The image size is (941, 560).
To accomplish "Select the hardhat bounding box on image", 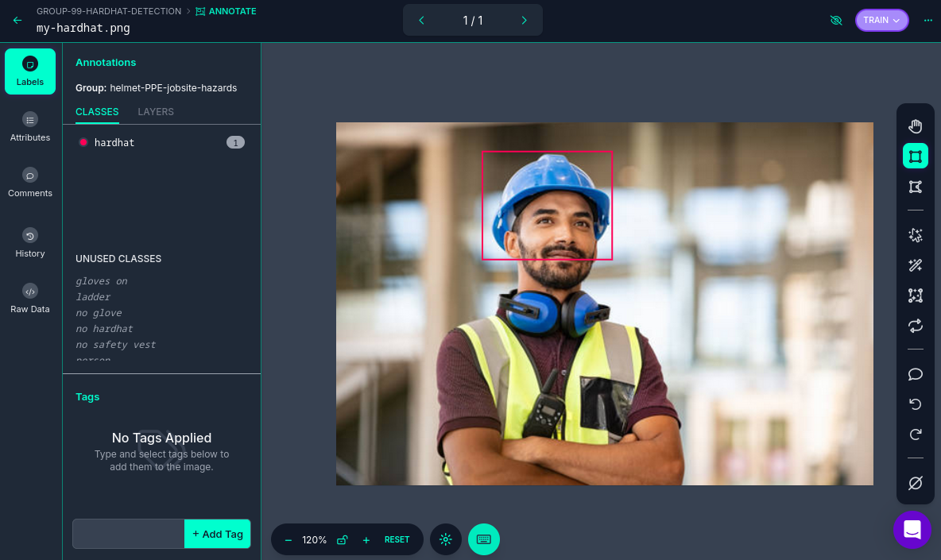I will 548,206.
